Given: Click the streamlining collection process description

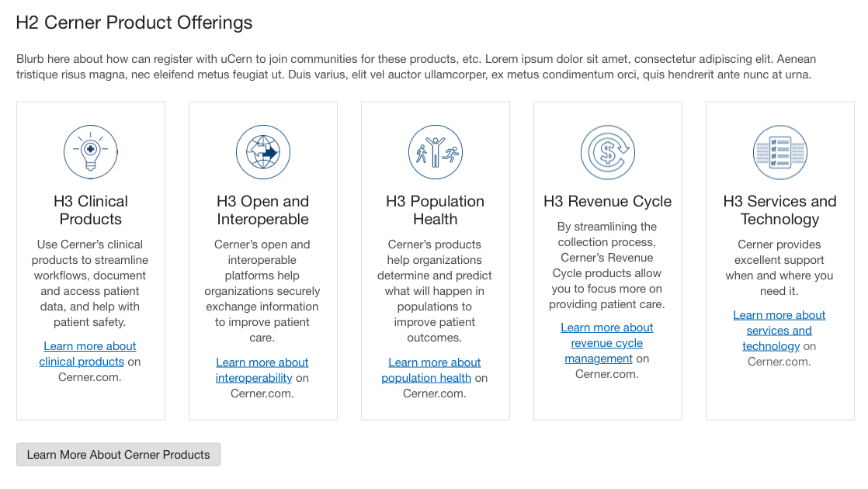Looking at the screenshot, I should click(x=607, y=265).
